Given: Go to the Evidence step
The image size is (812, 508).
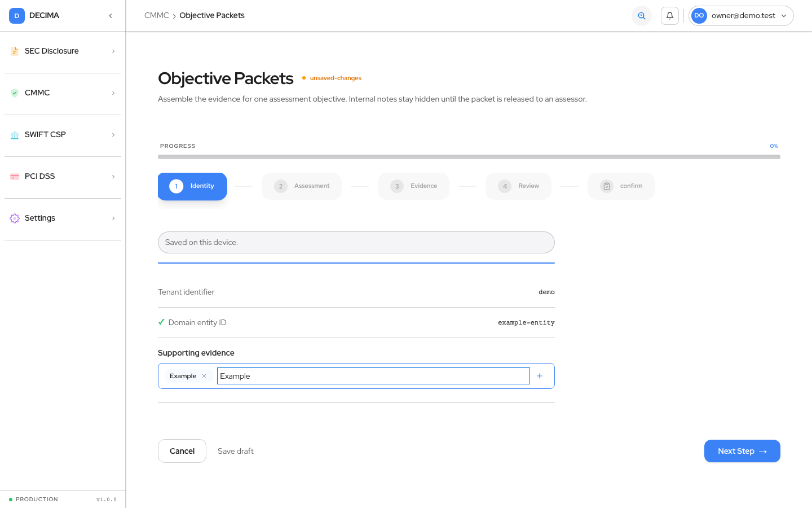Looking at the screenshot, I should click(413, 186).
